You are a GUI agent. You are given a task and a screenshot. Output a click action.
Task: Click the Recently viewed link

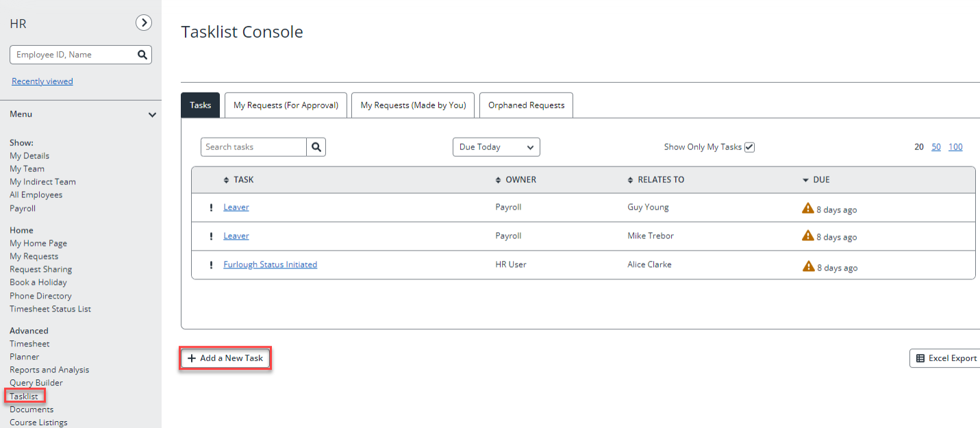tap(42, 81)
